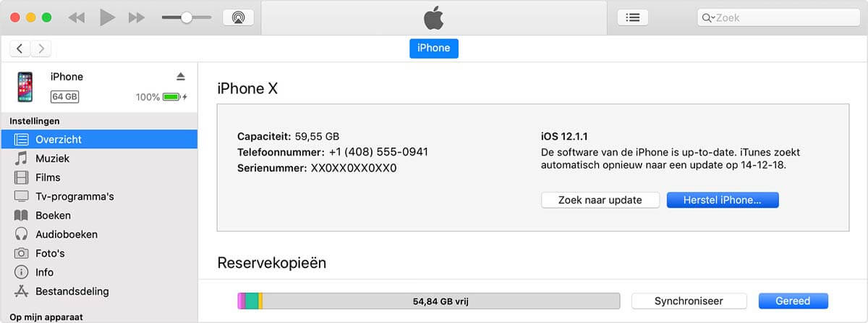This screenshot has height=323, width=868.
Task: Open Tv-programma's in the sidebar
Action: (x=98, y=196)
